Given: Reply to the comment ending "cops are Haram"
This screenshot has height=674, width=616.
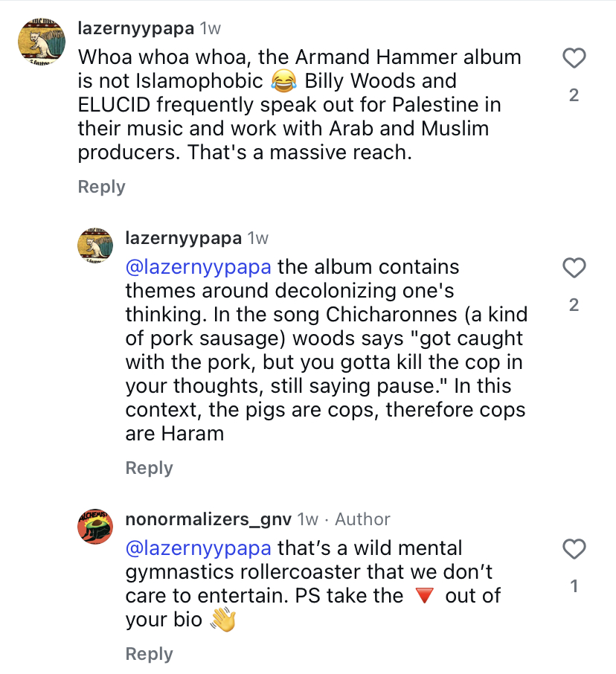Looking at the screenshot, I should tap(149, 468).
